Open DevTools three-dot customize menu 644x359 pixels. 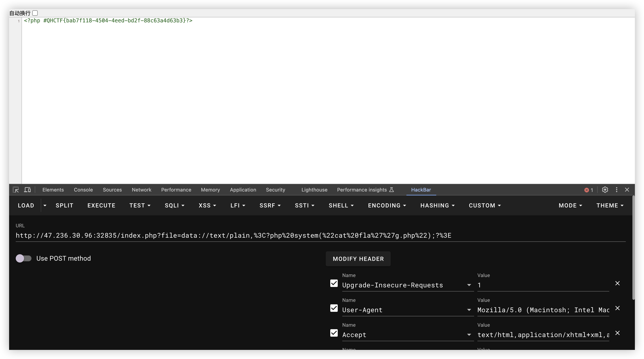tap(616, 190)
